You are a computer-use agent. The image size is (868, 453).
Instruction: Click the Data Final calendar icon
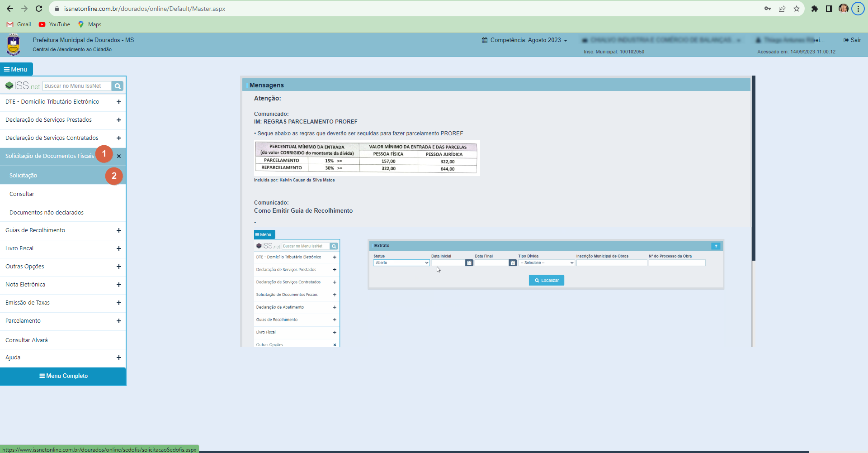(513, 263)
